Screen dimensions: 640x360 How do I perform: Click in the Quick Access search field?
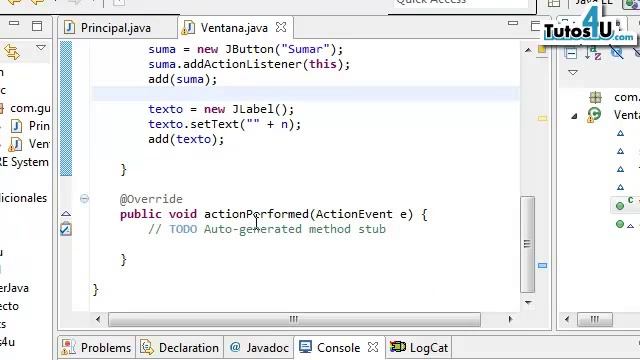[460, 2]
